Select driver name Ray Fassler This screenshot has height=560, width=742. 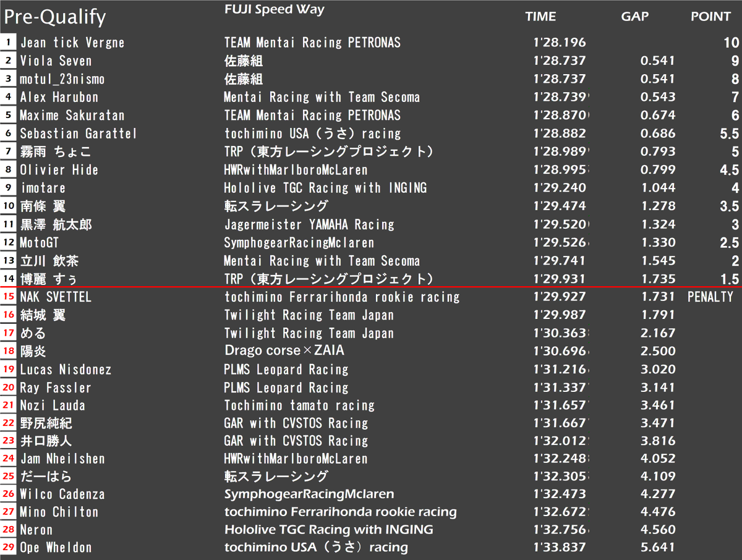pyautogui.click(x=56, y=388)
